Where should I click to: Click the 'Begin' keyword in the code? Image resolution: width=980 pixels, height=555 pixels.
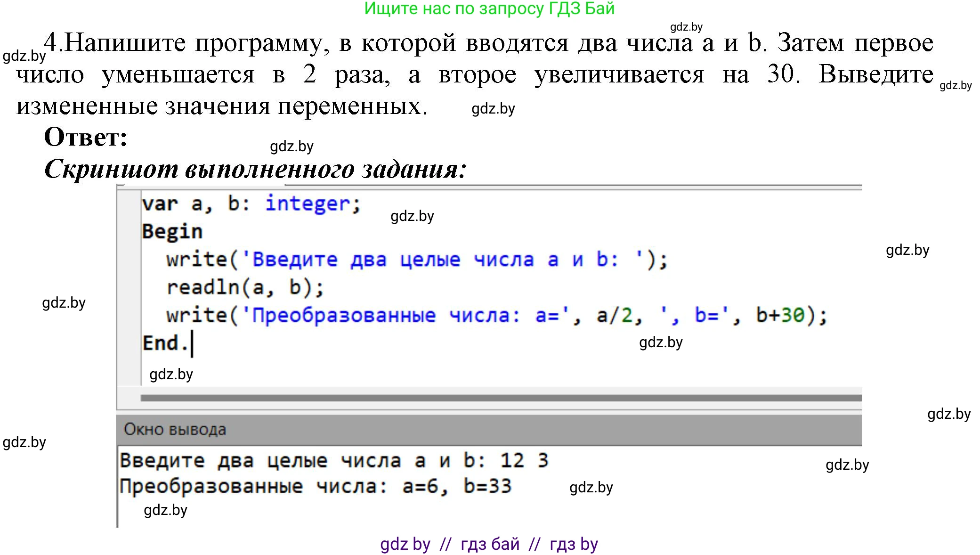pos(172,231)
